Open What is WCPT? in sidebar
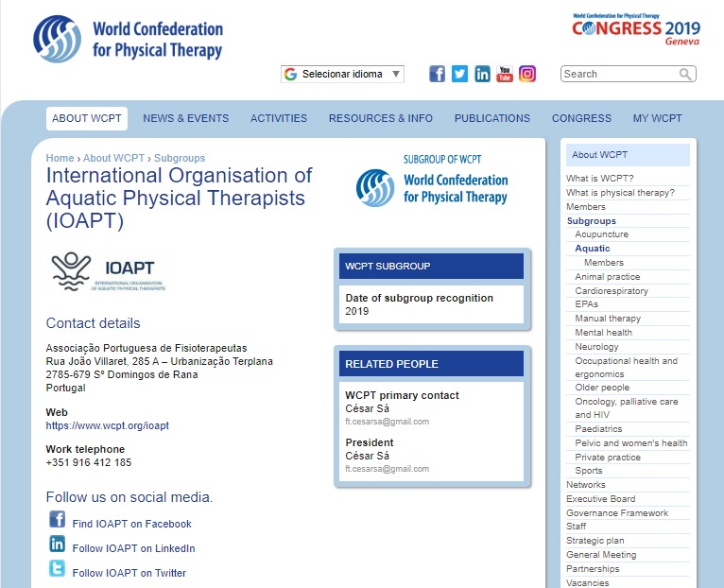 (600, 179)
